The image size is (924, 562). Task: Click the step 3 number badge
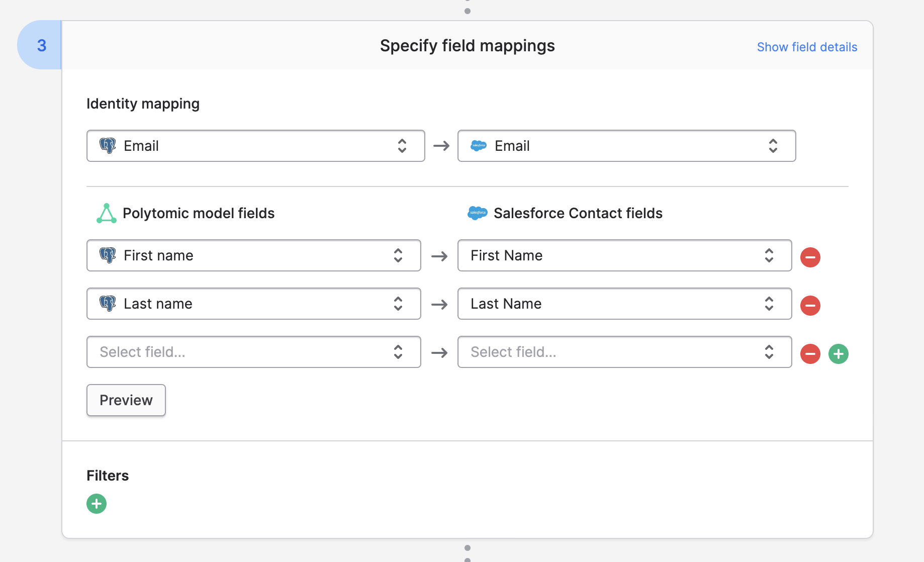pos(41,45)
